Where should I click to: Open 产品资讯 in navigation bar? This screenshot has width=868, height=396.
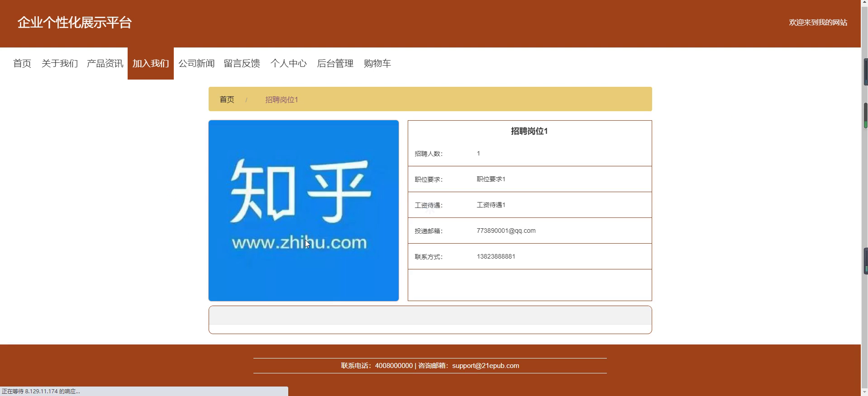105,63
